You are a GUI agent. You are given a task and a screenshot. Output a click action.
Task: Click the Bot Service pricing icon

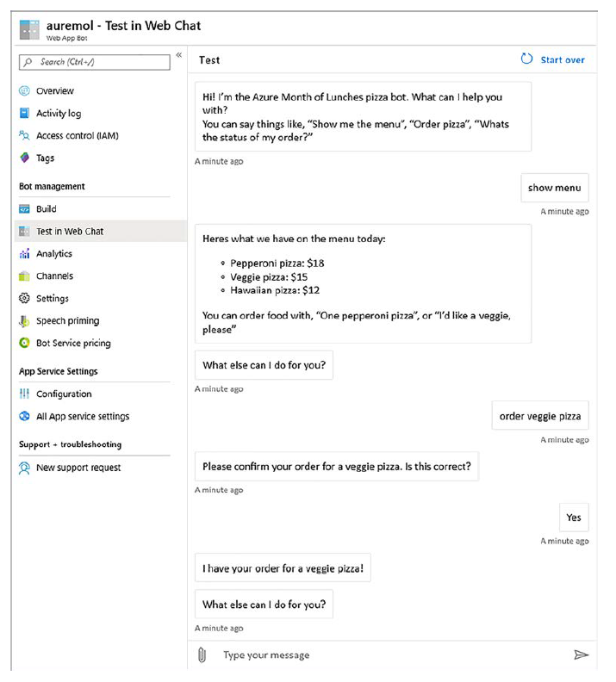[24, 344]
